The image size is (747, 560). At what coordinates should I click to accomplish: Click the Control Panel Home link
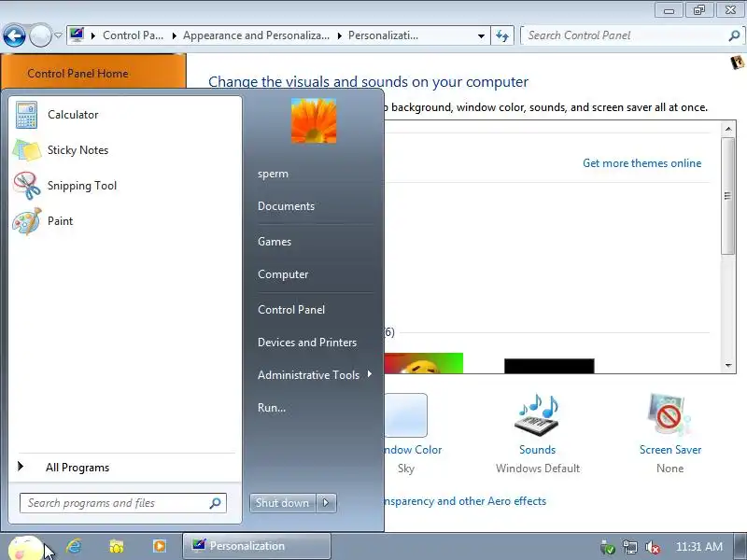pos(78,74)
